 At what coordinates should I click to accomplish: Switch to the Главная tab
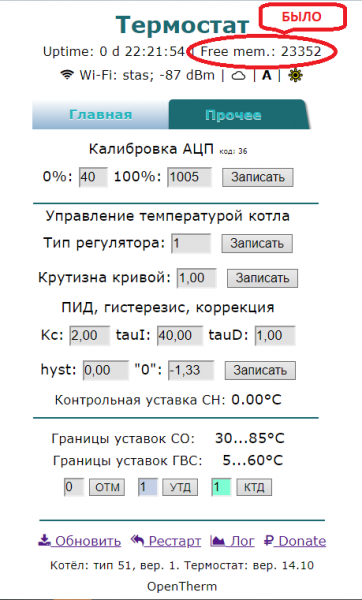click(x=100, y=114)
